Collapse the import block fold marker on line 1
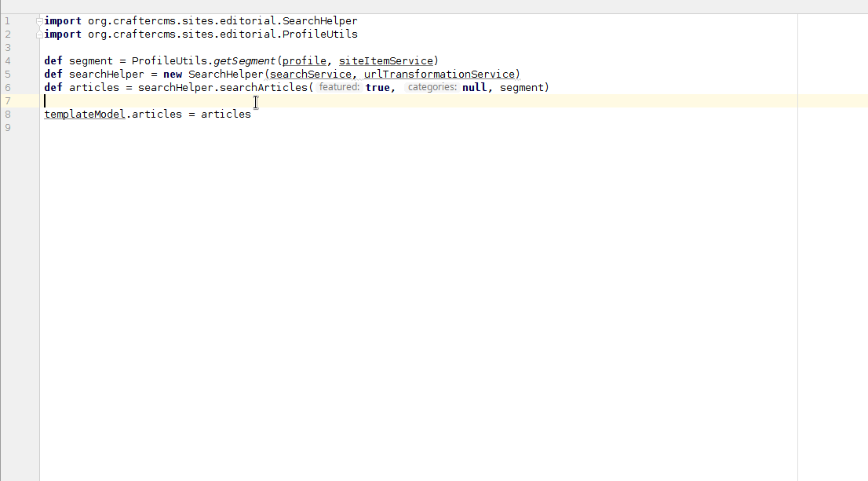Screen dimensions: 868x481 (x=39, y=22)
